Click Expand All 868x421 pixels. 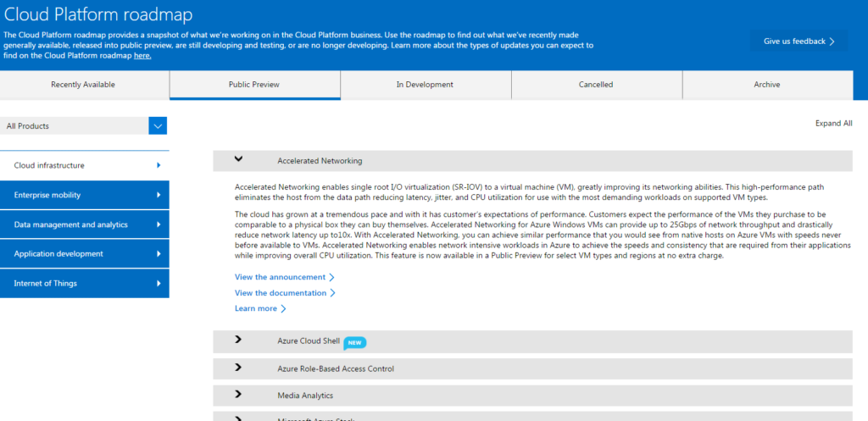(x=834, y=124)
